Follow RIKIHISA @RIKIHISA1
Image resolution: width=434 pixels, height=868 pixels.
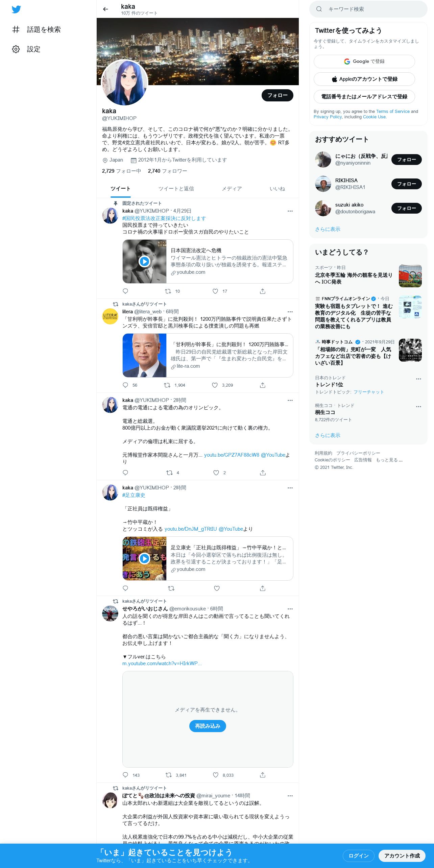click(x=406, y=184)
